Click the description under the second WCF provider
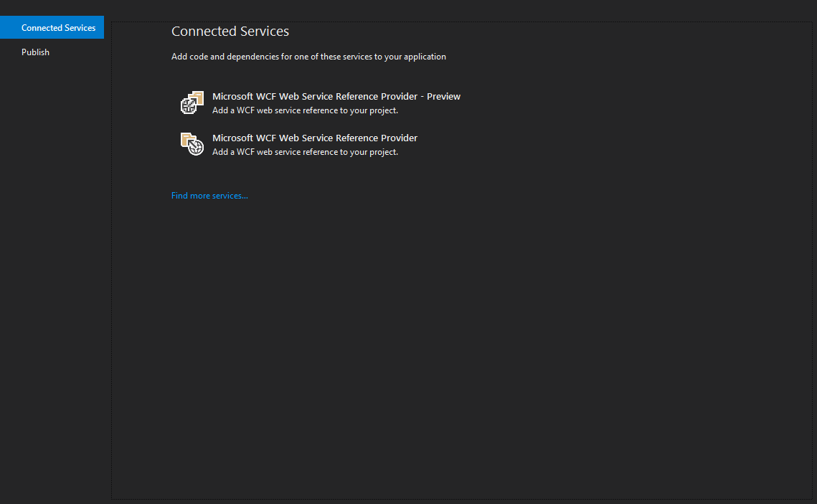This screenshot has width=817, height=504. pos(305,151)
